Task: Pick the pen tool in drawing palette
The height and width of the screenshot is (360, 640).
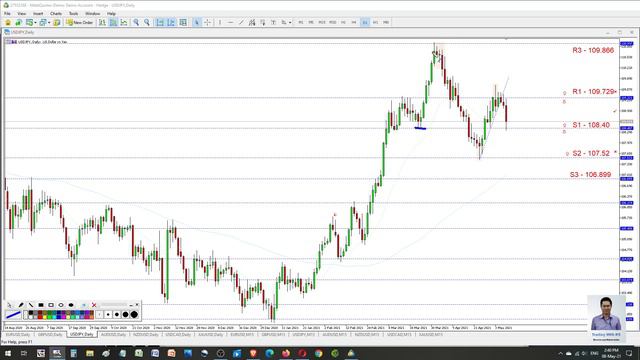Action: (21, 305)
